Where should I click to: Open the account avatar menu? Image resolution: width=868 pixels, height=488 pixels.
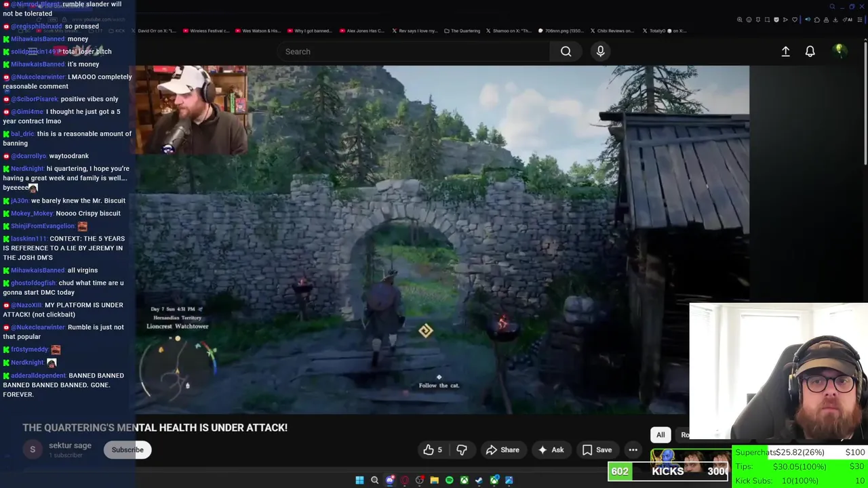tap(840, 51)
